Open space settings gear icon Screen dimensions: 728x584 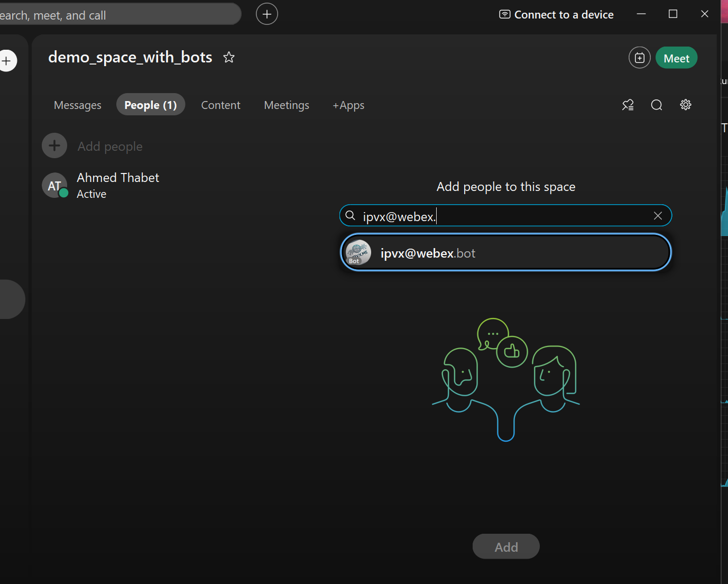pos(686,105)
